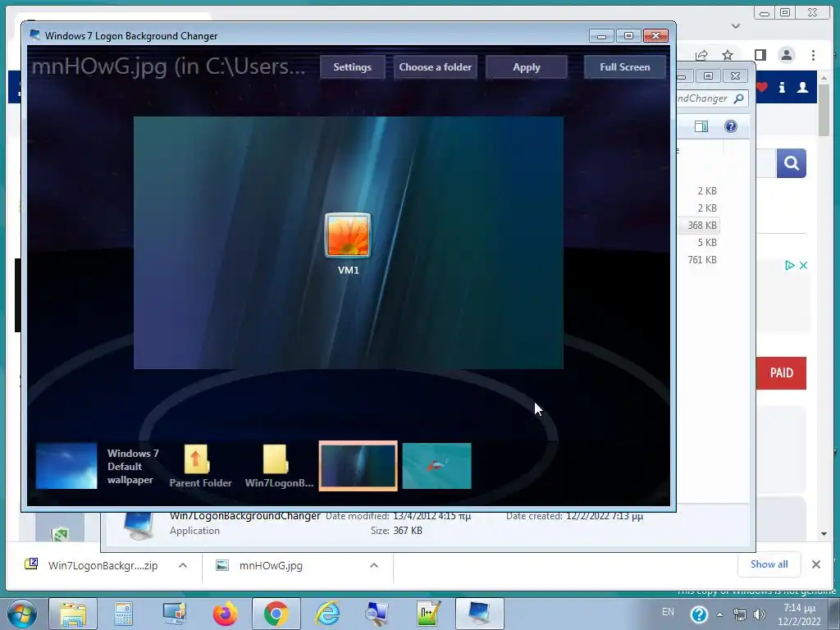
Task: Click the EN language indicator
Action: [668, 612]
